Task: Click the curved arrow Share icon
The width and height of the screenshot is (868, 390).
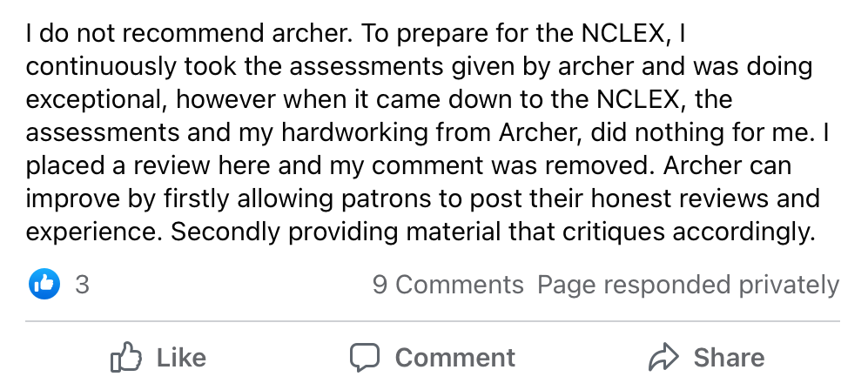Action: [663, 357]
